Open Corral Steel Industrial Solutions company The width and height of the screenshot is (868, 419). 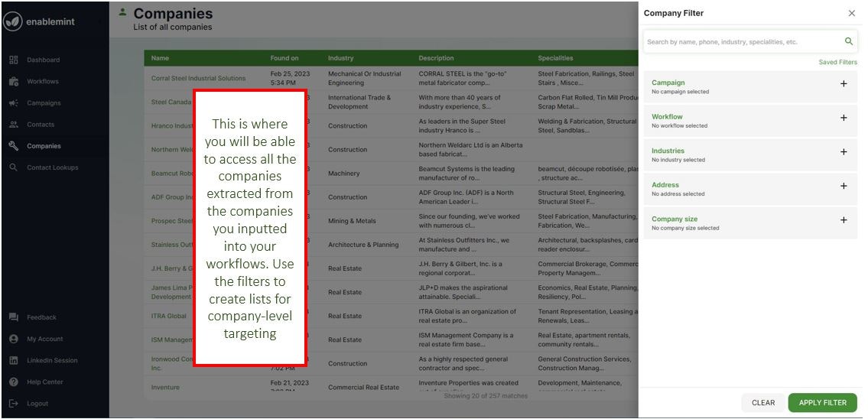198,78
